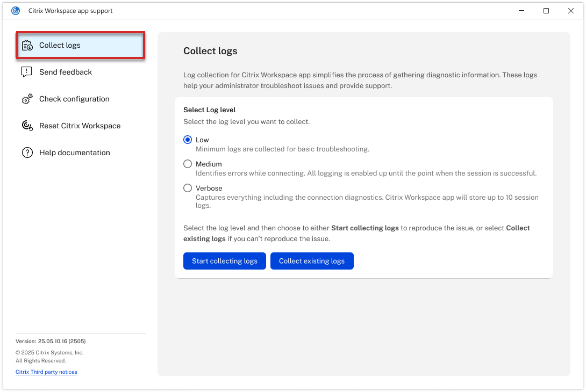This screenshot has height=392, width=586.
Task: Click the Citrix Workspace logo in title bar
Action: pos(16,11)
